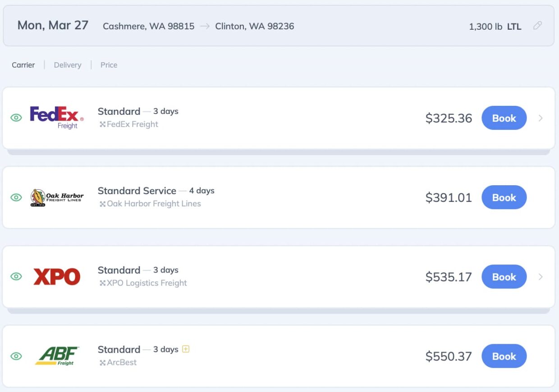Click the interline icon beside 'XPO Logistics Freight'
Image resolution: width=559 pixels, height=392 pixels.
pyautogui.click(x=102, y=283)
